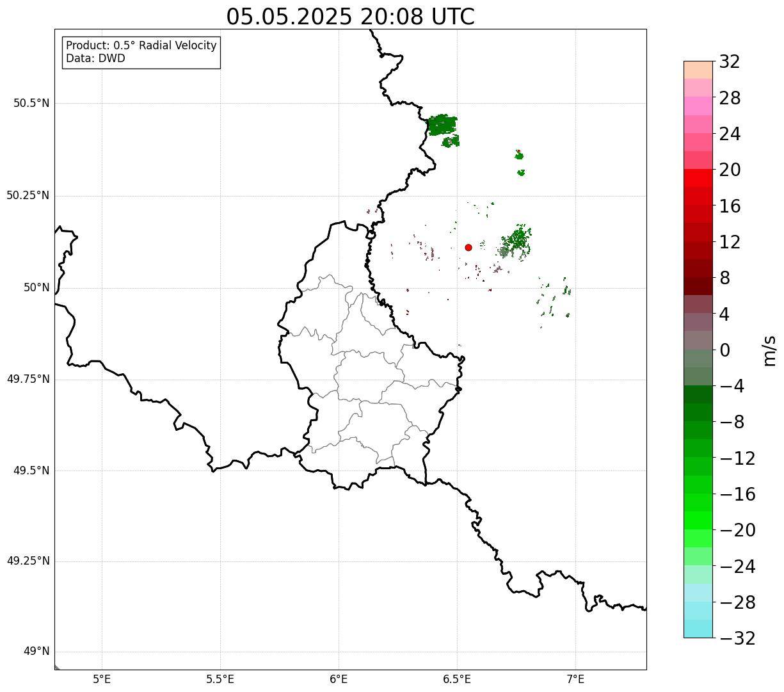Screen dimensions: 784x692
Task: Click the red radar site marker dot
Action: point(468,247)
